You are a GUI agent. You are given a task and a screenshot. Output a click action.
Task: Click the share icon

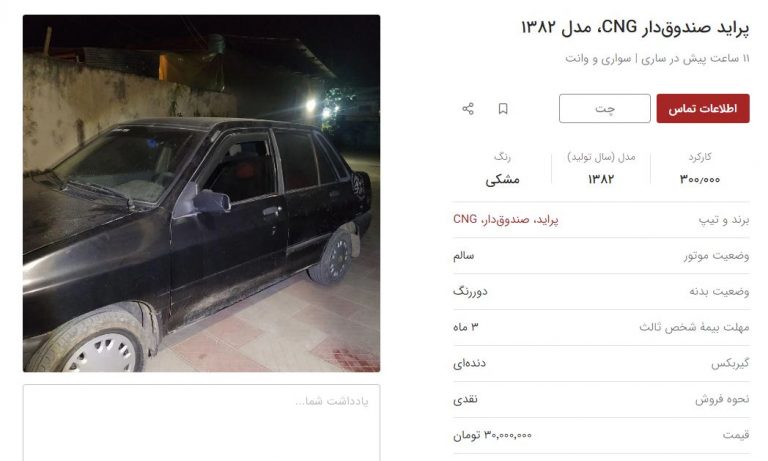(x=468, y=108)
